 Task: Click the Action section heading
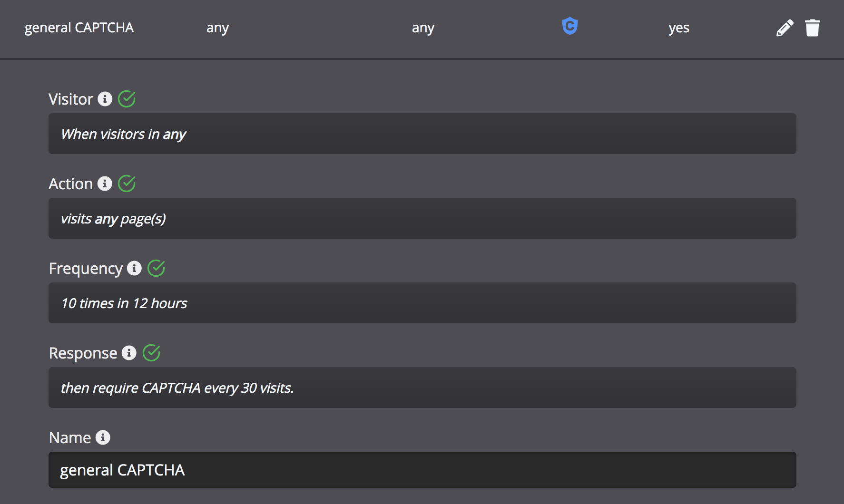pos(71,184)
